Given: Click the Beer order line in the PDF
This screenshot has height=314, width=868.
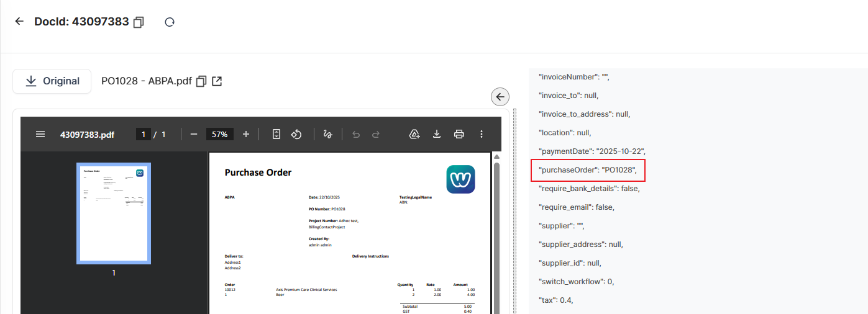Looking at the screenshot, I should click(280, 295).
